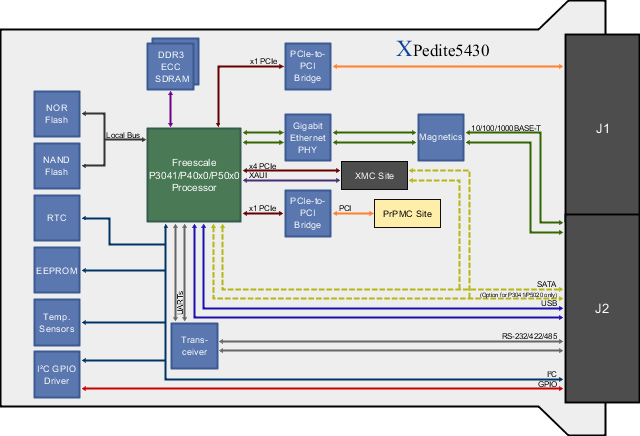This screenshot has width=640, height=436.
Task: Click the Local Bus label
Action: (x=123, y=135)
